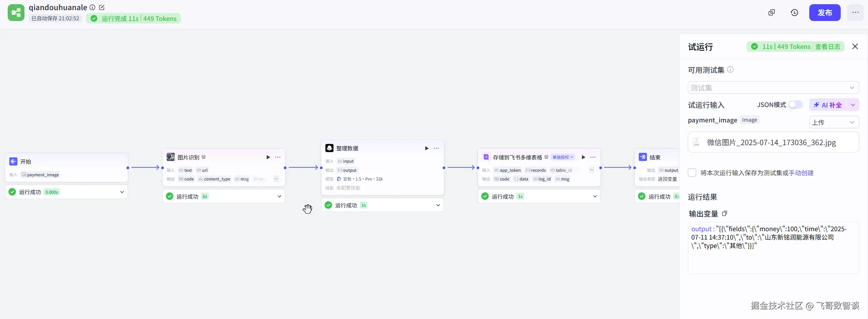
Task: Run the 图片识别 node with play icon
Action: pos(268,157)
